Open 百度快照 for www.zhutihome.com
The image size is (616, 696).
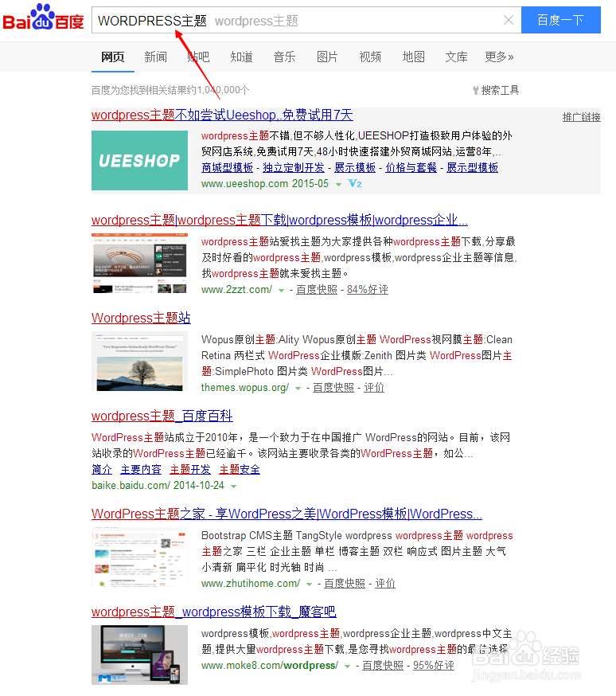pos(345,583)
